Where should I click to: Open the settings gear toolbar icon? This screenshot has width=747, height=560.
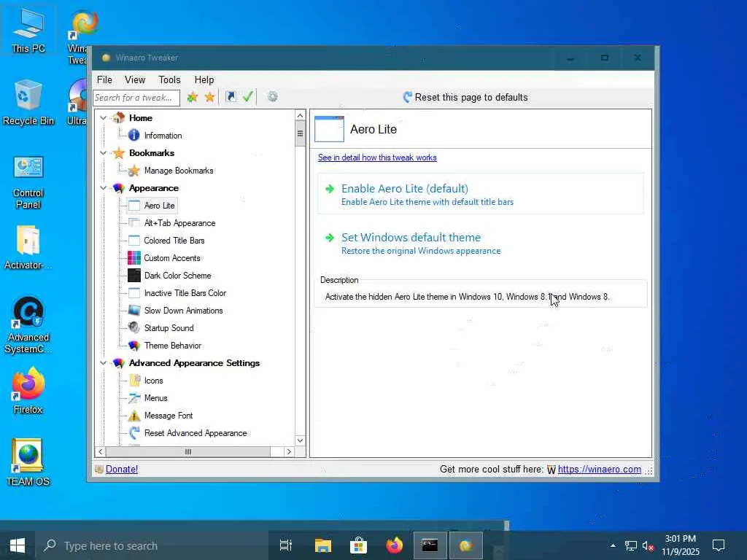click(x=273, y=97)
